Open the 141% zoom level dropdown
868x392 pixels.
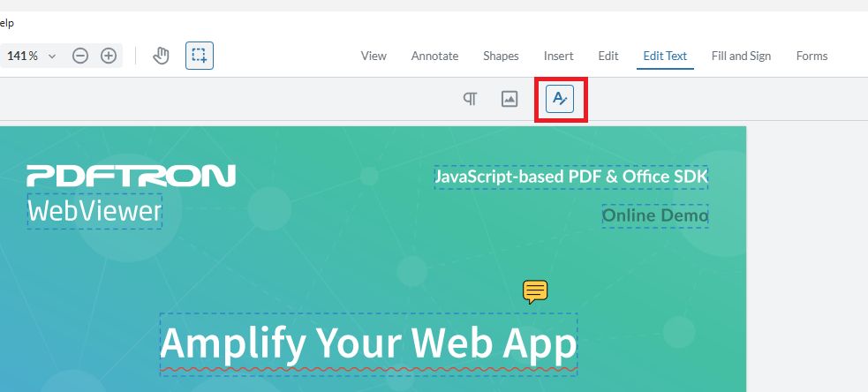30,56
